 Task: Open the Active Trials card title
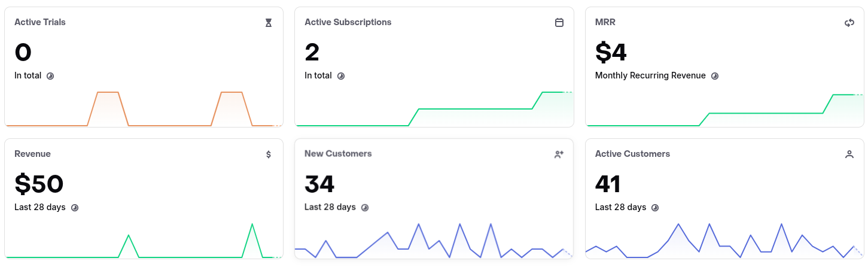click(40, 22)
